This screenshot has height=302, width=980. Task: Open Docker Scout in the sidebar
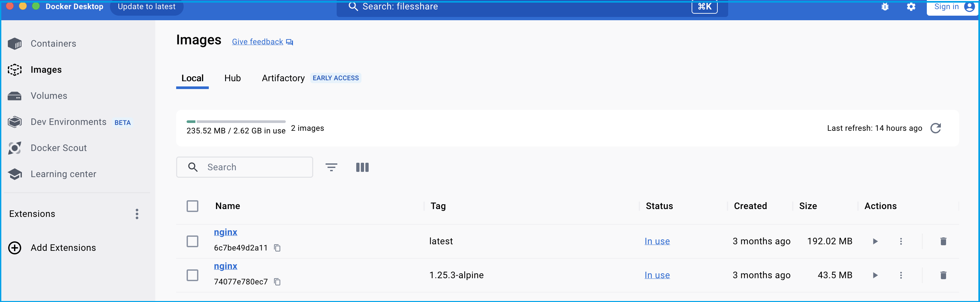59,148
